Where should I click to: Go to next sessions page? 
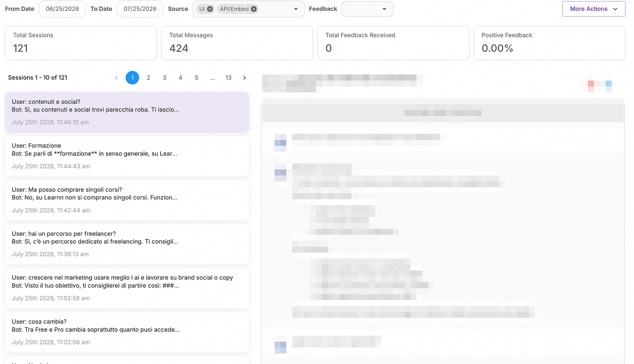click(x=244, y=78)
